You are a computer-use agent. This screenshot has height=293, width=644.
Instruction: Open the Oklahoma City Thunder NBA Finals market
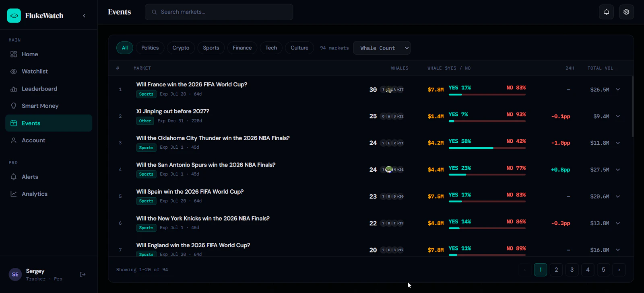(x=213, y=138)
